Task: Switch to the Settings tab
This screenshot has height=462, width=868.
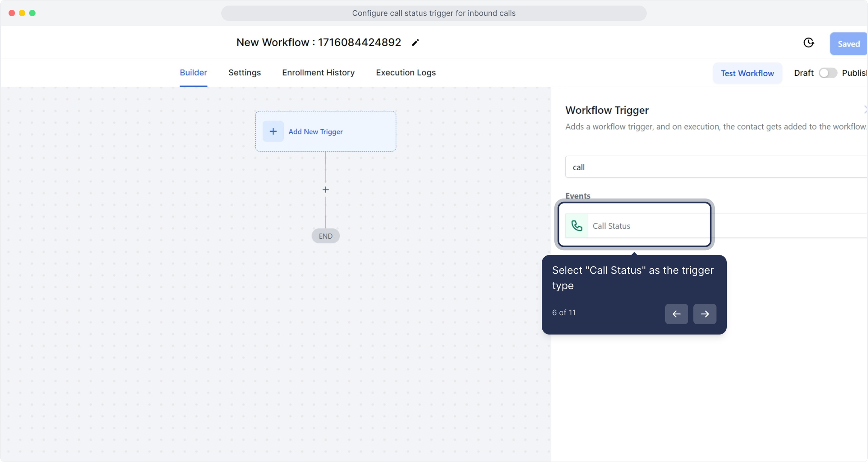Action: [x=244, y=73]
